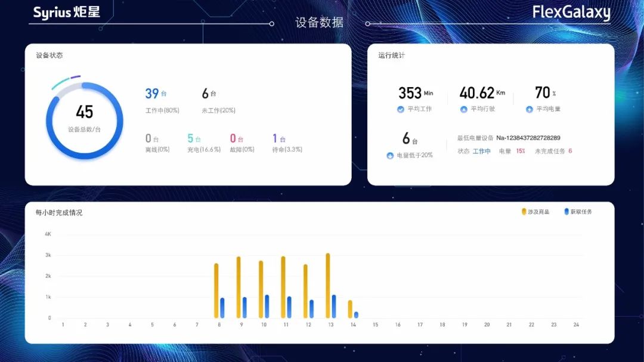Click the icon beside 电量低于20%
This screenshot has width=644, height=362.
coord(390,156)
